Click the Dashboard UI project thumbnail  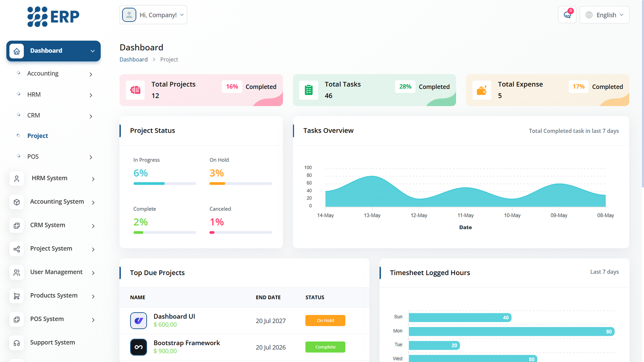click(138, 321)
